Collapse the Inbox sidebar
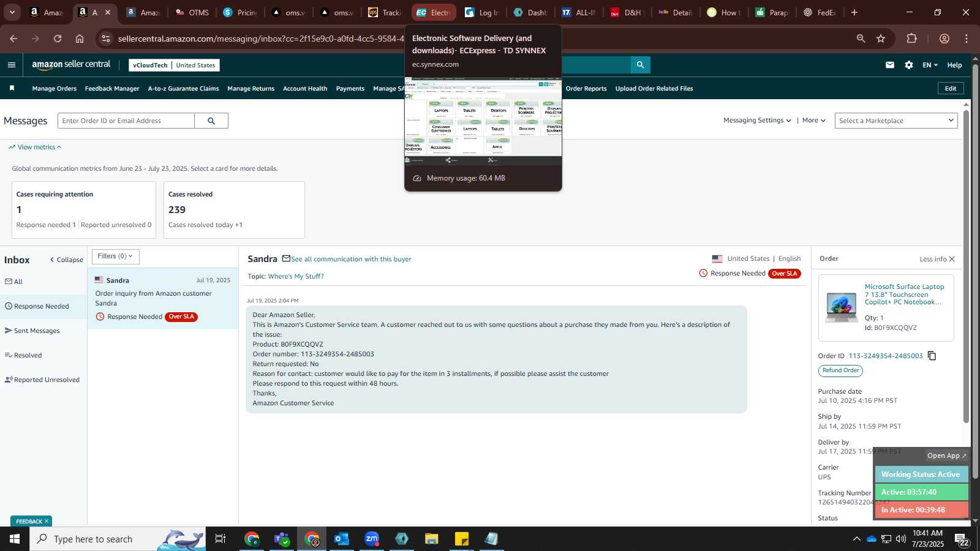 (x=67, y=260)
